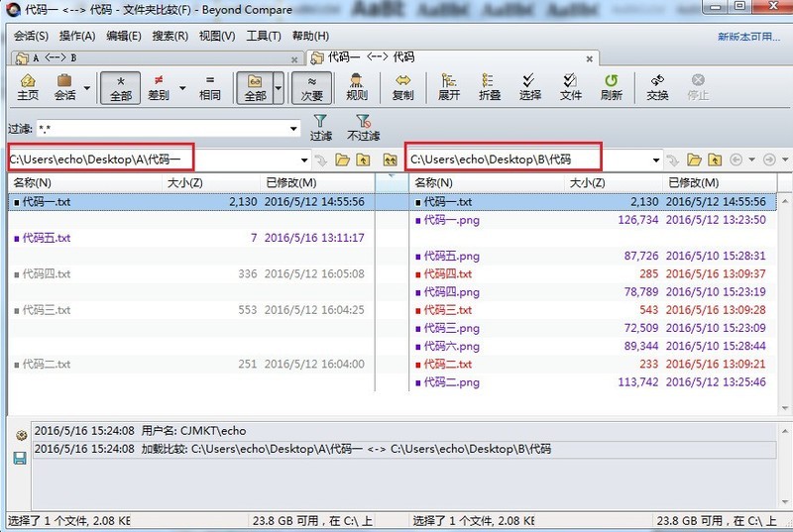Click right pane 名称(N) column header
This screenshot has height=532, width=793.
tap(487, 182)
